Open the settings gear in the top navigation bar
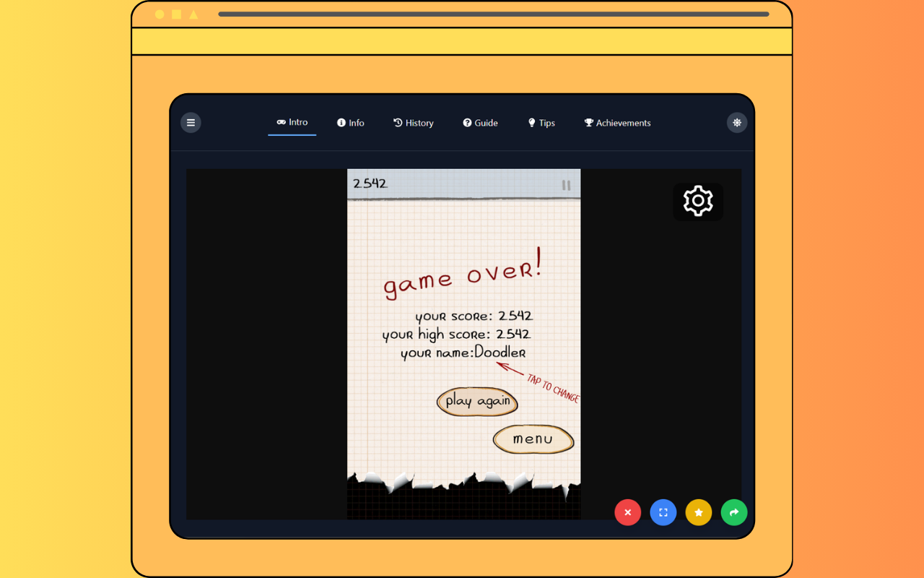Viewport: 924px width, 578px height. click(x=736, y=122)
